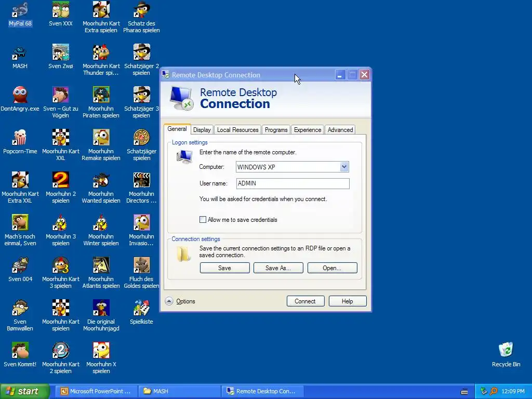Collapse the Options expander
The height and width of the screenshot is (399, 532).
pyautogui.click(x=169, y=301)
